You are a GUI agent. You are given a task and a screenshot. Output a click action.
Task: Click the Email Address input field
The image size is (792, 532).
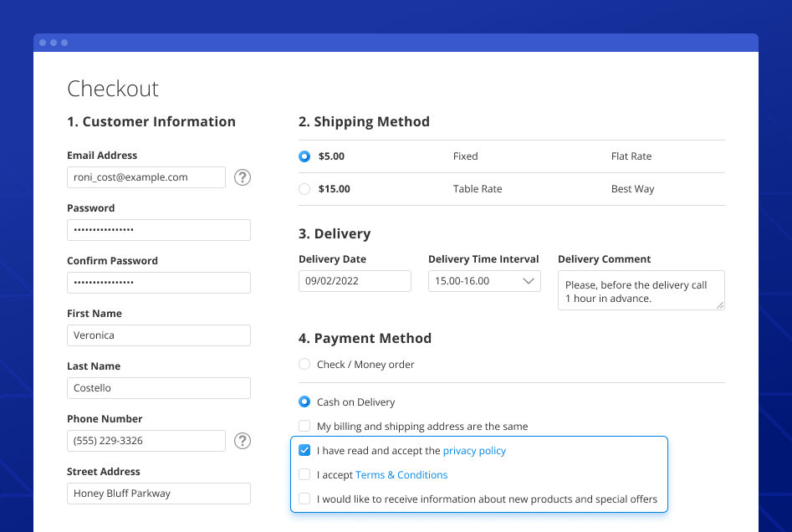click(x=146, y=176)
